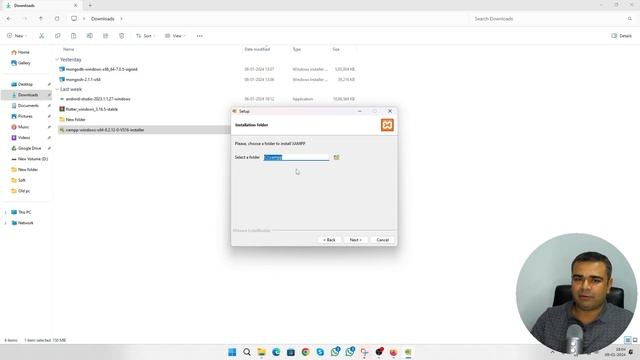Open the View dropdown
Image resolution: width=640 pixels, height=360 pixels.
pos(175,36)
